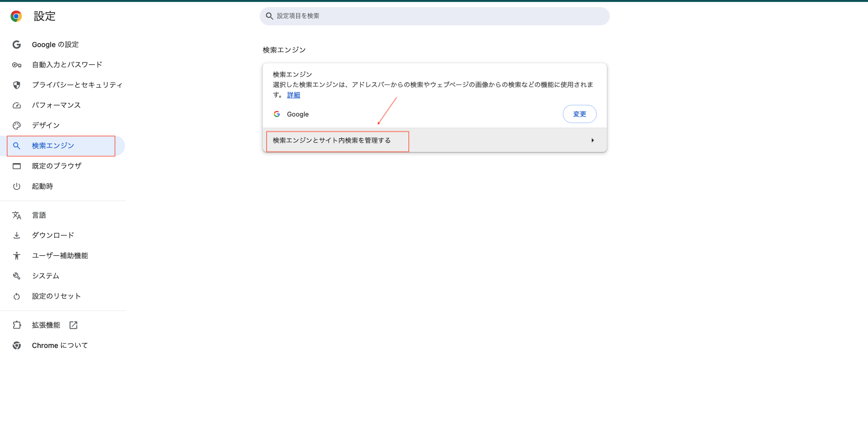
Task: Click the key icon for 自動入力とパスワード
Action: [x=17, y=65]
